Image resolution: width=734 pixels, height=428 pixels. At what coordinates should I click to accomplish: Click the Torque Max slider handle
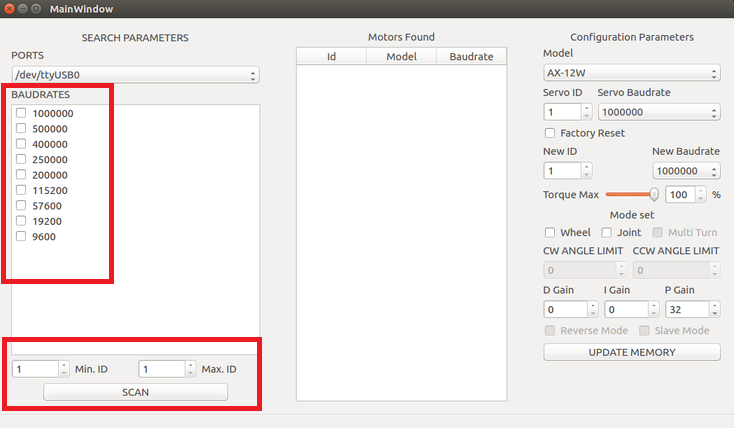click(x=654, y=195)
